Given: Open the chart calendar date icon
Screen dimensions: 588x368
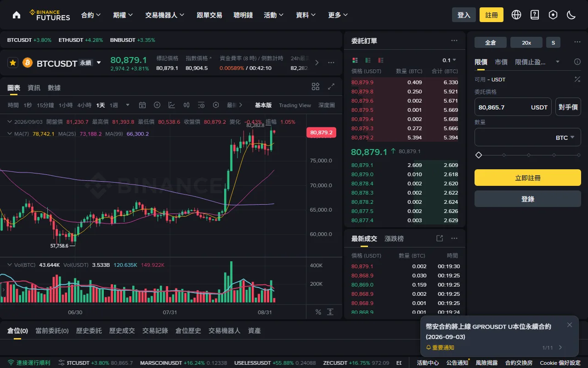Looking at the screenshot, I should [x=142, y=105].
